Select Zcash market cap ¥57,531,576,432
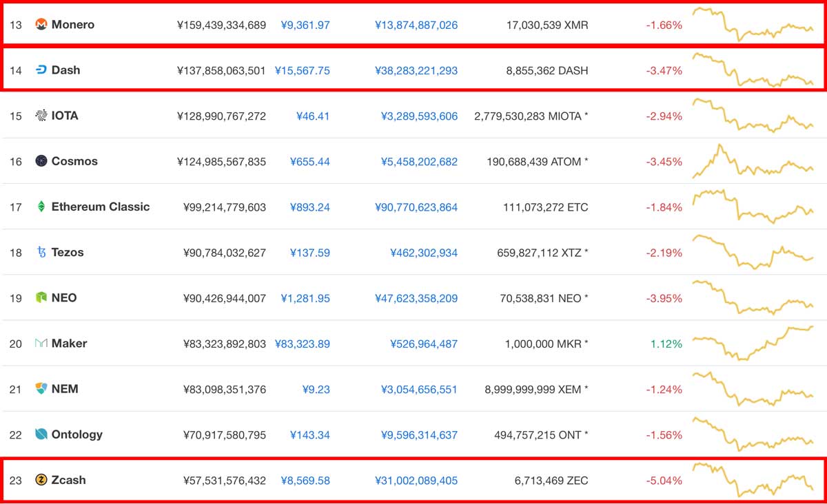The height and width of the screenshot is (504, 827). coord(225,481)
